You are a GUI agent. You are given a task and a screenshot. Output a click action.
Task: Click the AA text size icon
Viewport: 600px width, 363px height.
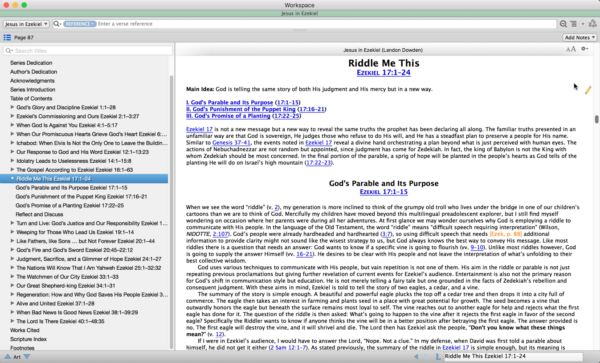[571, 49]
